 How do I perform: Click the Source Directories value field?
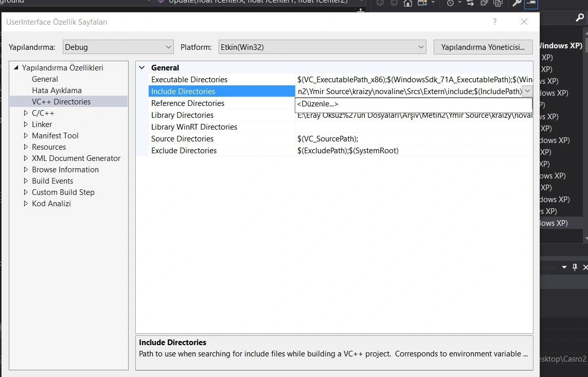[412, 139]
